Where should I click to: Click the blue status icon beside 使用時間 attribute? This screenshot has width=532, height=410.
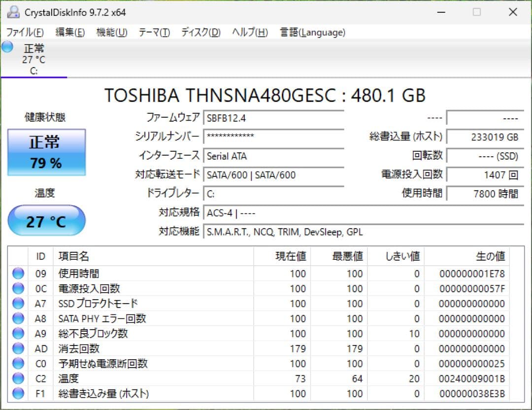click(x=17, y=273)
